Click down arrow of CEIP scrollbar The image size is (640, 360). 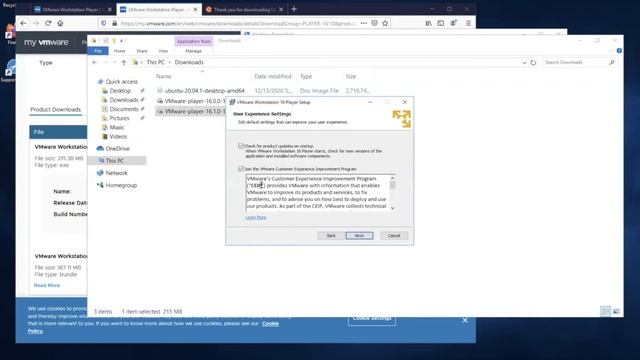tap(393, 208)
